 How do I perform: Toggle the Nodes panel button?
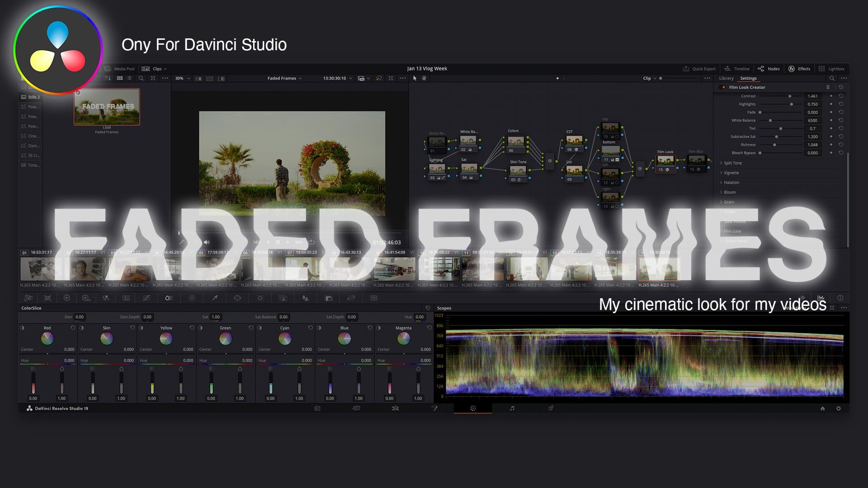pos(769,69)
